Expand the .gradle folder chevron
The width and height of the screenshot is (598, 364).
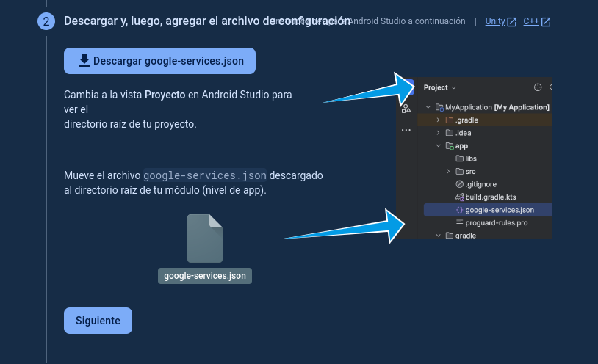click(x=439, y=120)
